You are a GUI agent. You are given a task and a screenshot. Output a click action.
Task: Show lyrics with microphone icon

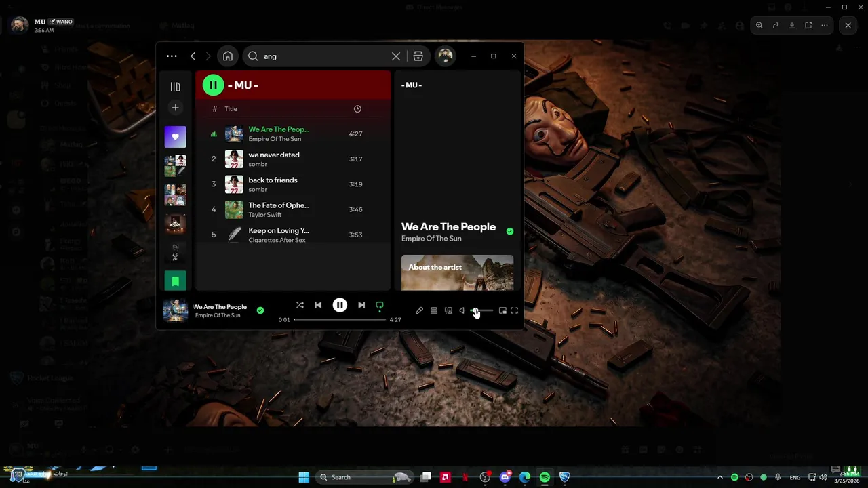pyautogui.click(x=419, y=310)
